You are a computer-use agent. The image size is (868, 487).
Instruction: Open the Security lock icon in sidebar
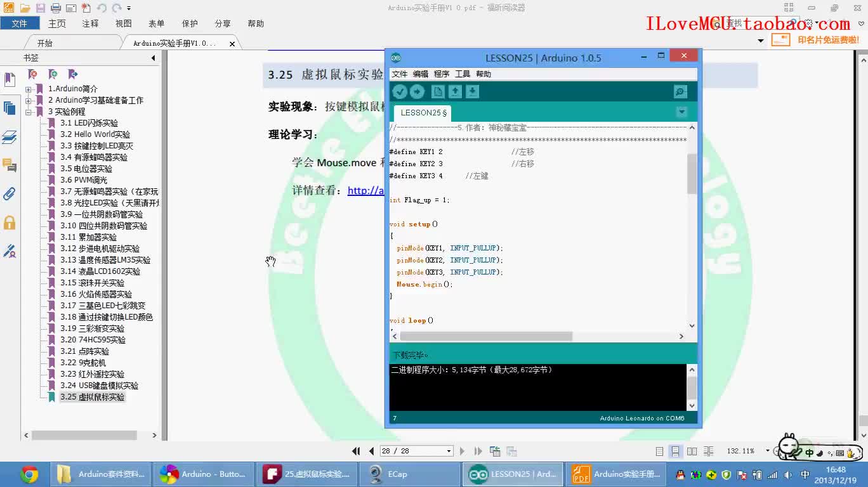click(x=10, y=223)
